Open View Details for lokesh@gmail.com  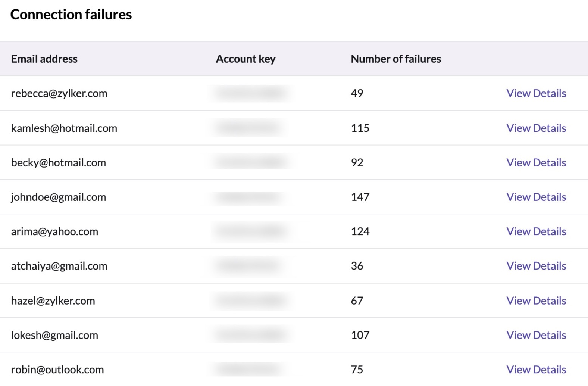pyautogui.click(x=536, y=335)
